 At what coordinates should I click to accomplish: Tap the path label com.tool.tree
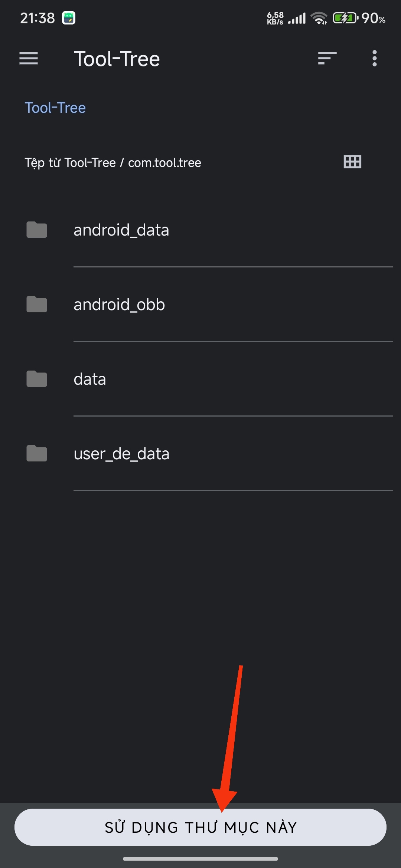pyautogui.click(x=164, y=163)
